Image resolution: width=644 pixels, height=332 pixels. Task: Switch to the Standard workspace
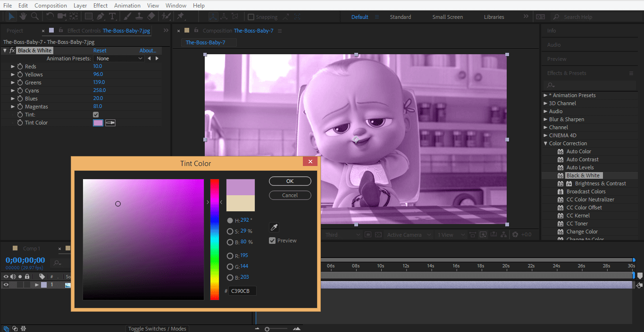[x=400, y=17]
